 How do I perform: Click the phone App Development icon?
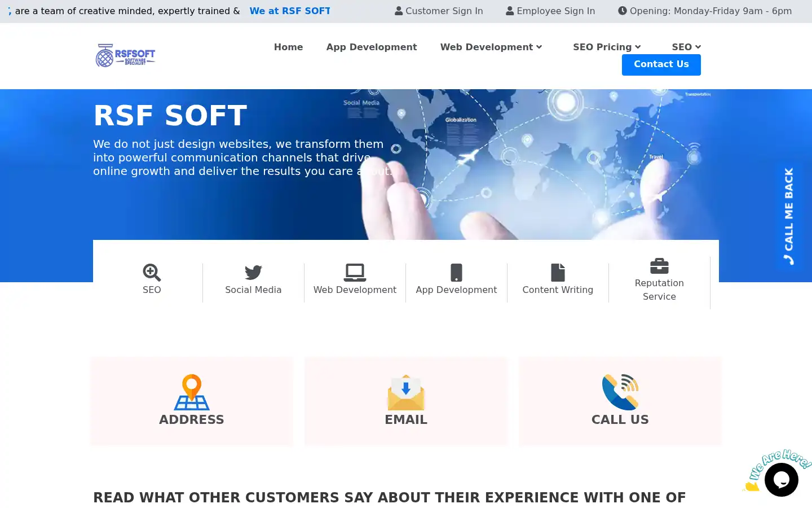[x=456, y=273]
